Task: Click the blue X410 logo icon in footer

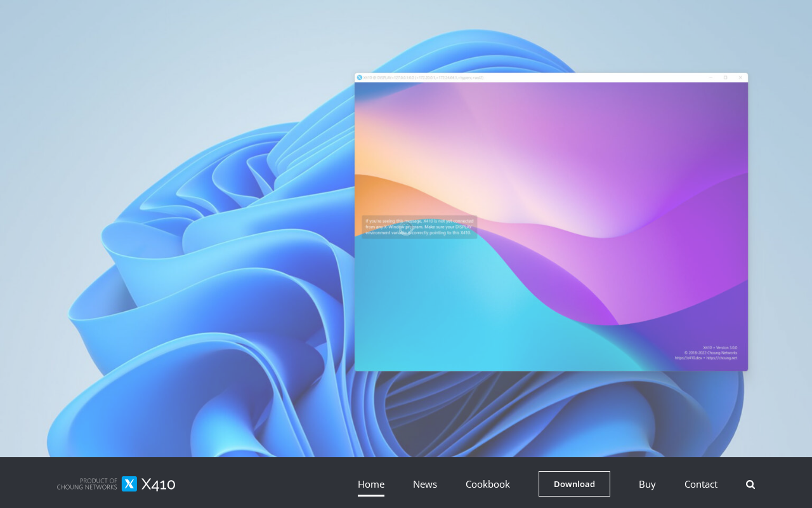Action: tap(129, 484)
